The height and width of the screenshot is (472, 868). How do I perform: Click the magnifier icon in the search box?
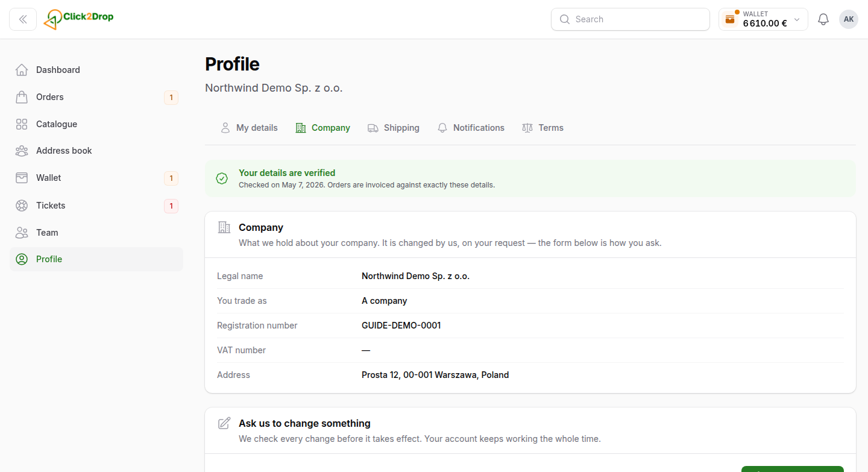click(x=565, y=19)
